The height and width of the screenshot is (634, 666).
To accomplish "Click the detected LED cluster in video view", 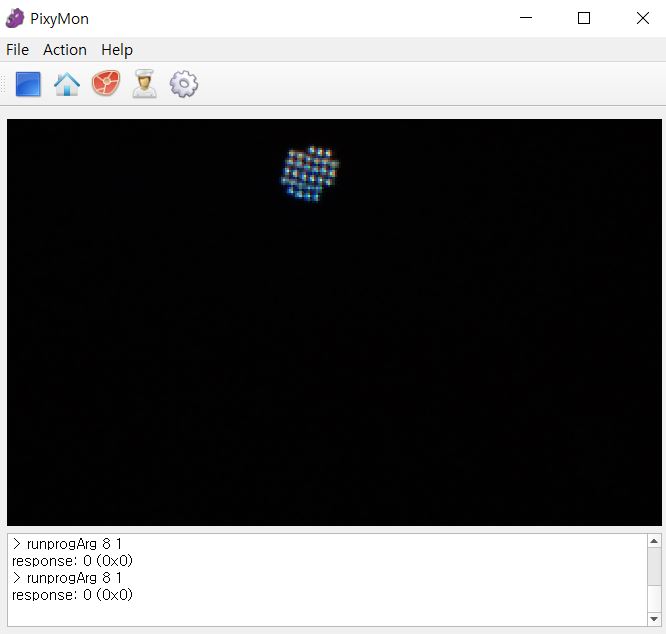I will (x=310, y=174).
